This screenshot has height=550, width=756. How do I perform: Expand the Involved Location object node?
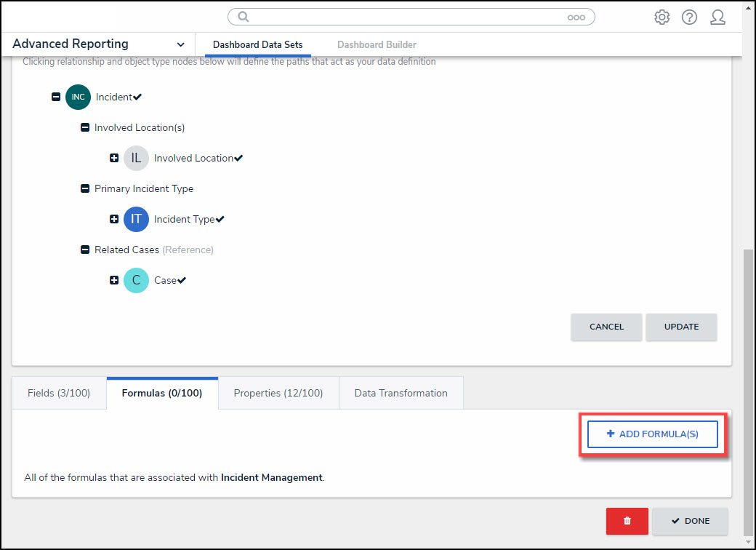[114, 159]
